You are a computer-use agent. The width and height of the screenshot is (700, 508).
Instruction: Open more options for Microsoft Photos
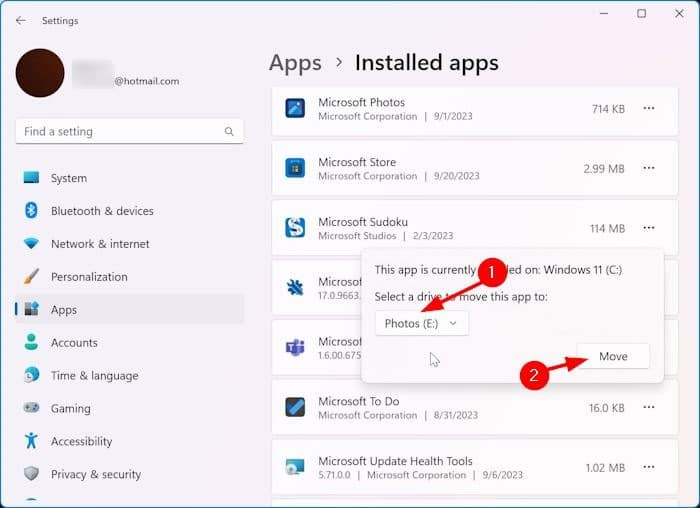pyautogui.click(x=649, y=108)
